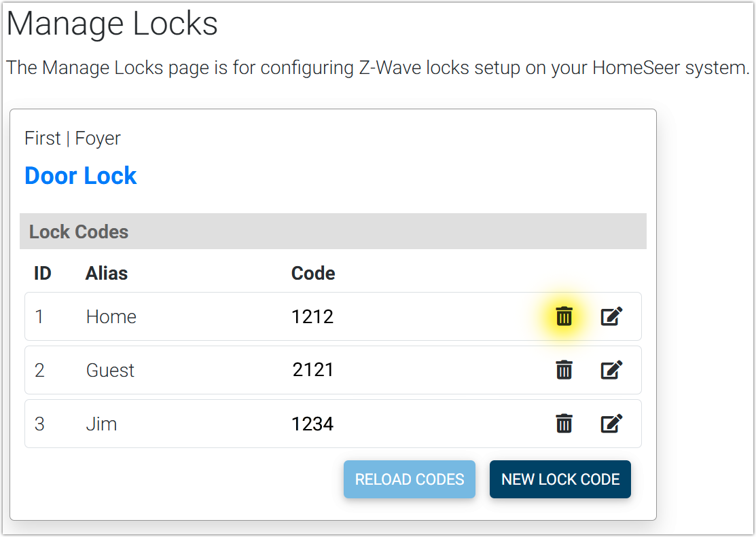Click code value 1212
This screenshot has width=756, height=537.
312,317
